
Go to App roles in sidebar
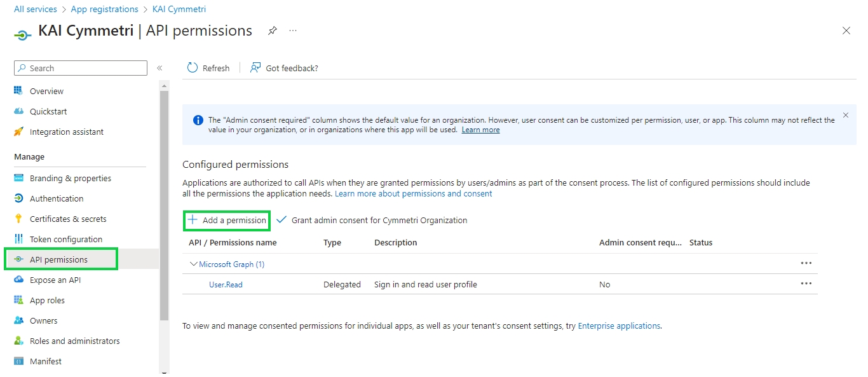pyautogui.click(x=47, y=300)
